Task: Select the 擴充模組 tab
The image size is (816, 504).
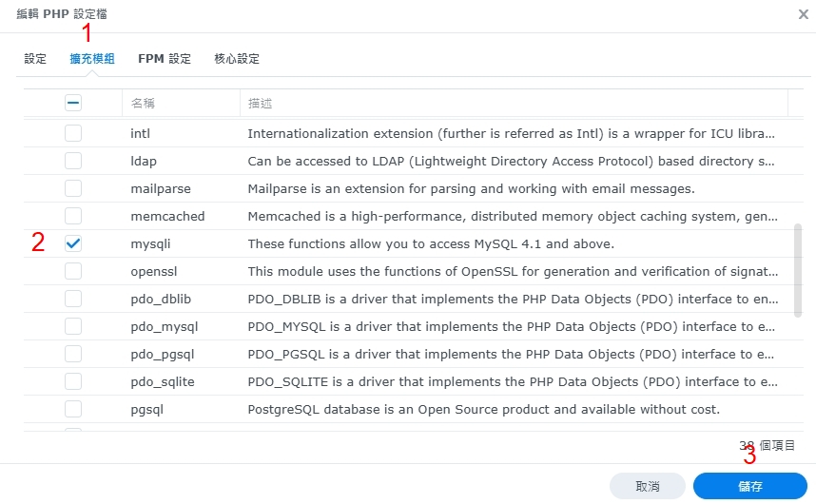Action: [92, 59]
